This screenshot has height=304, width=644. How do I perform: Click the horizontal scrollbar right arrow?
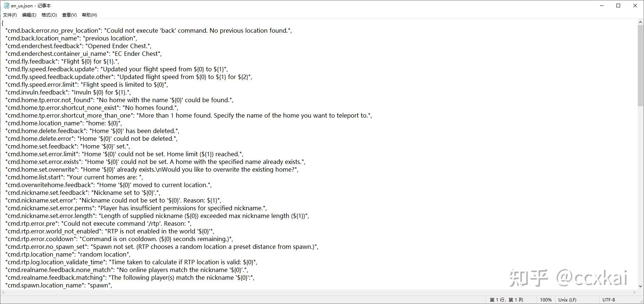click(634, 293)
